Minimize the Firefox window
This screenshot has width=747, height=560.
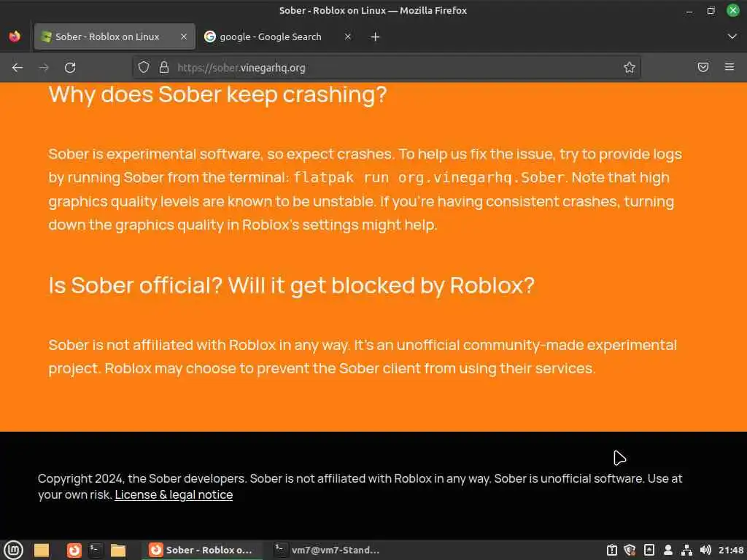click(689, 10)
